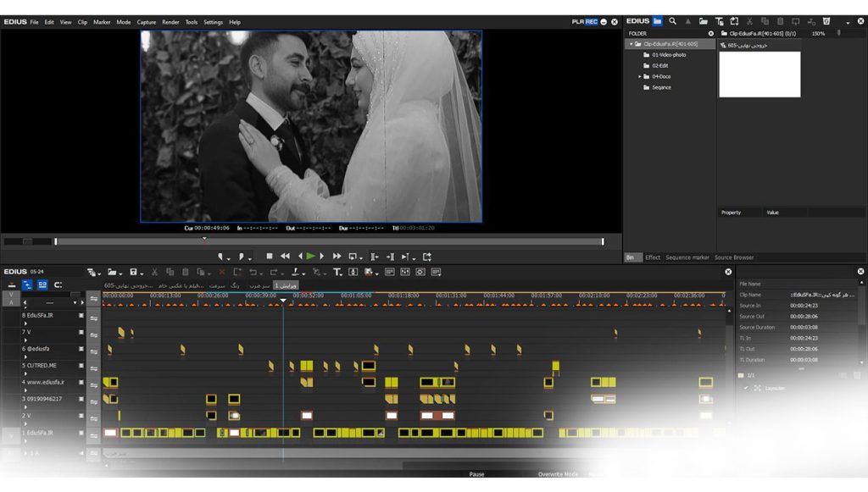Click the Save project icon on timeline toolbar
Viewport: 868px width, 492px height.
(x=133, y=272)
